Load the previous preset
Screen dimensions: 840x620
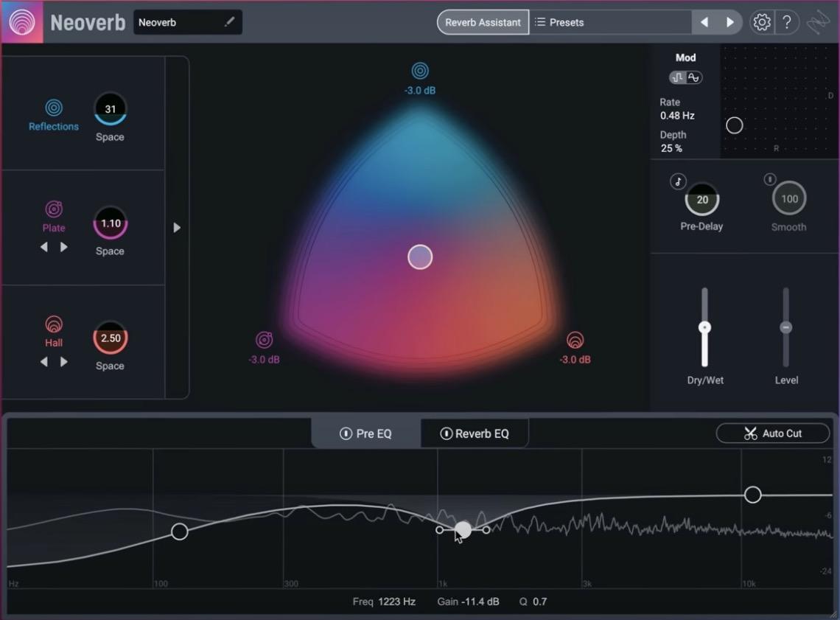pos(704,23)
